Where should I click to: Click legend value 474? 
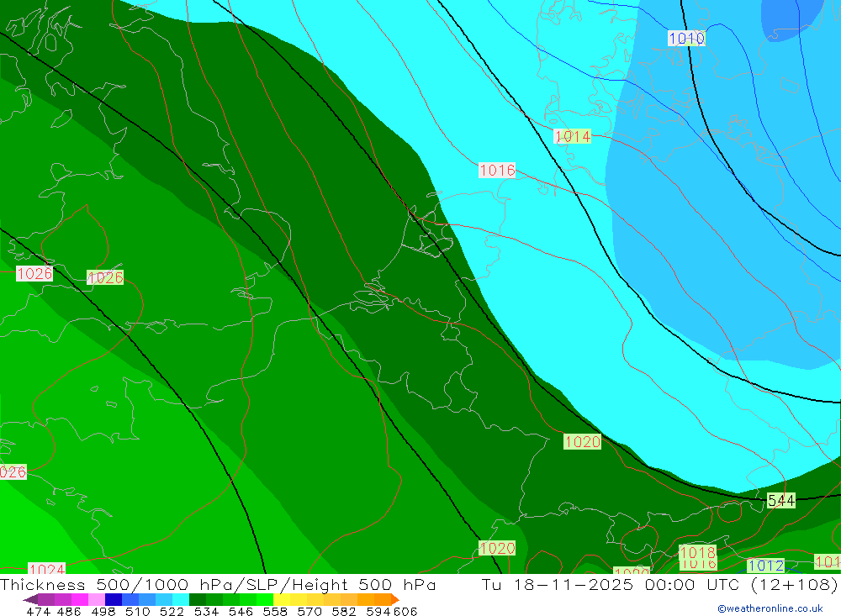tap(38, 611)
